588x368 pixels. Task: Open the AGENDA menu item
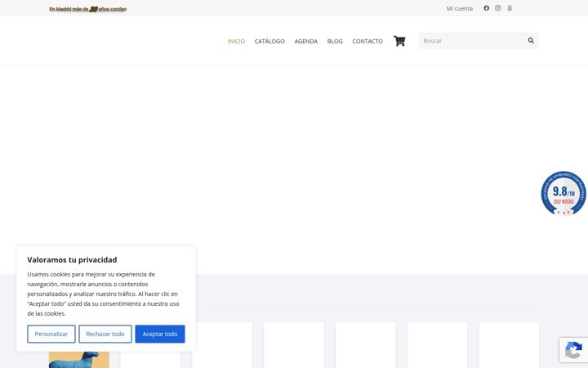point(305,42)
